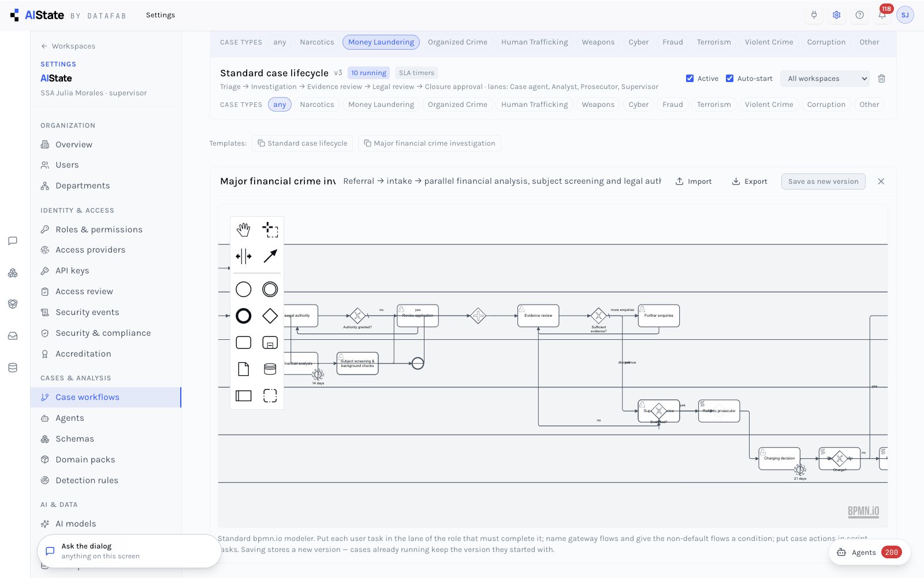Image resolution: width=924 pixels, height=578 pixels.
Task: Select the Evidence review task in diagram
Action: [538, 316]
